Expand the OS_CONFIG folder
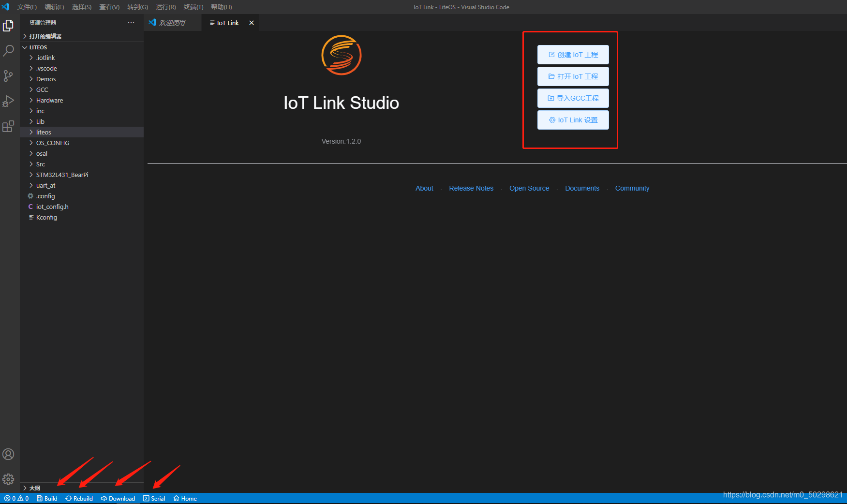This screenshot has height=504, width=847. [82, 143]
